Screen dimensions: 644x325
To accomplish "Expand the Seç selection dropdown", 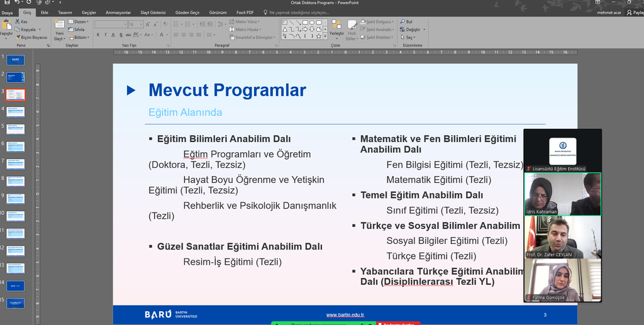I will point(408,37).
